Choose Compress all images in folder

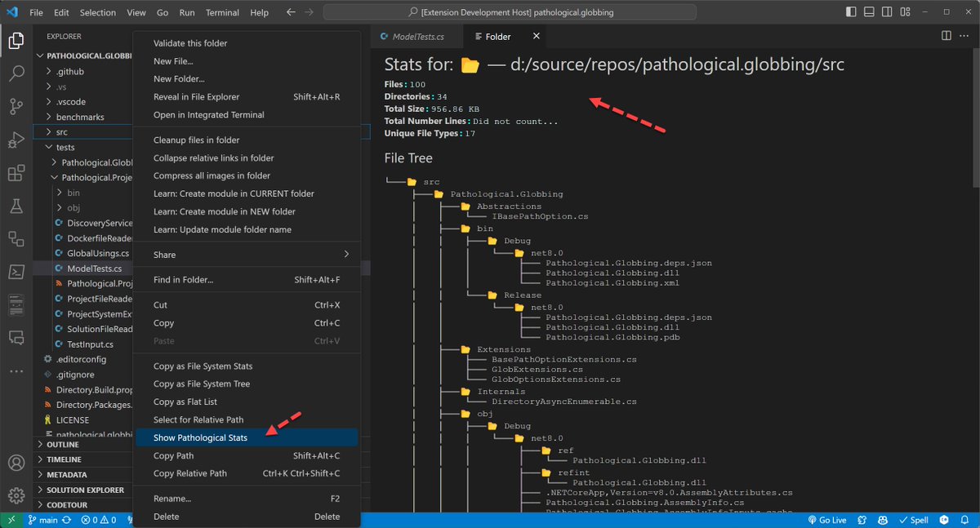click(247, 175)
